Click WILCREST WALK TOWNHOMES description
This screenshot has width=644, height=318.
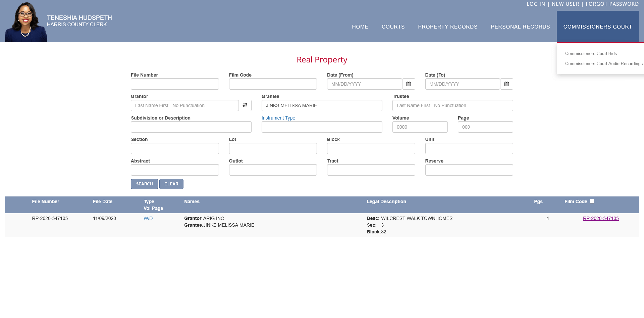417,218
